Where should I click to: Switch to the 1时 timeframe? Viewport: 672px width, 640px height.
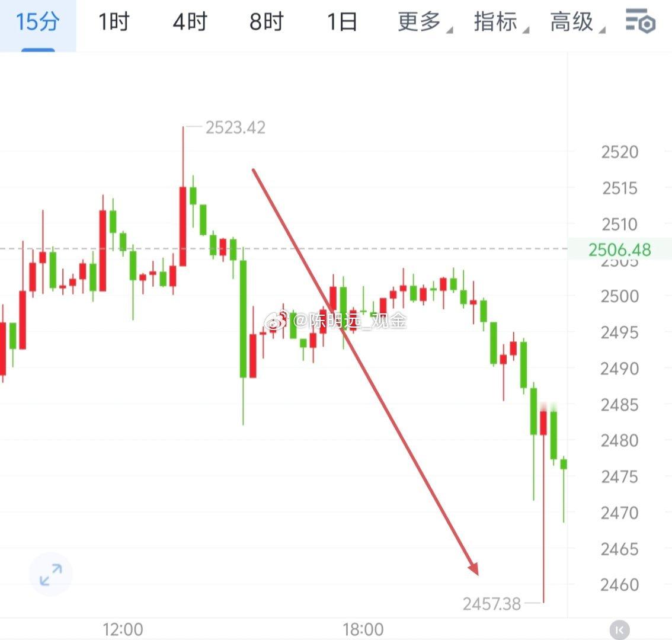[114, 22]
